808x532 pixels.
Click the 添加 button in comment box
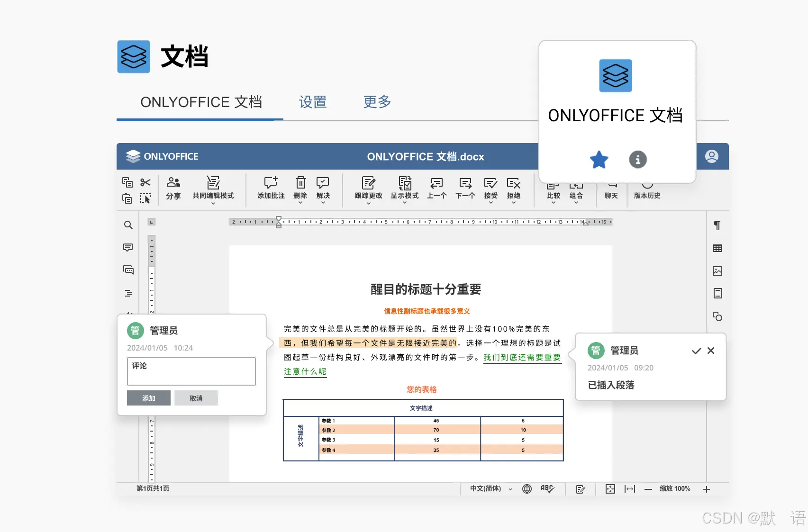coord(149,398)
